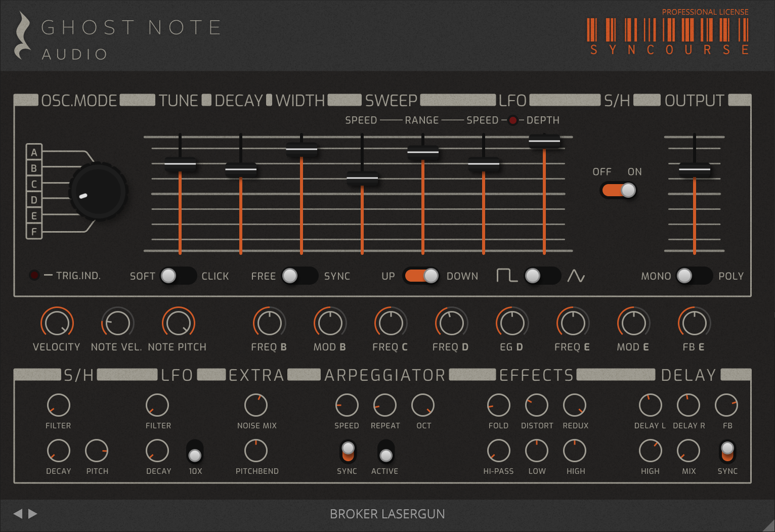The image size is (775, 532).
Task: Click the BROKER LASERGUN preset name
Action: pyautogui.click(x=387, y=513)
